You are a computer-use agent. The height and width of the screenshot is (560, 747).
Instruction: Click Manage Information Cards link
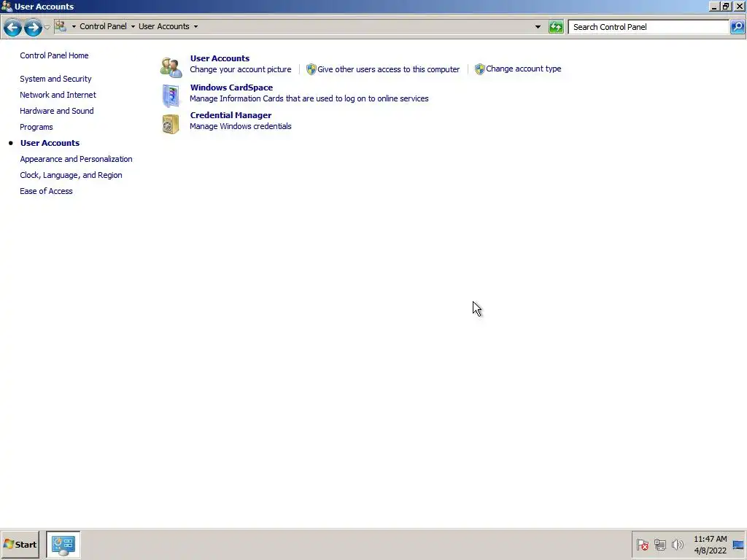tap(309, 98)
